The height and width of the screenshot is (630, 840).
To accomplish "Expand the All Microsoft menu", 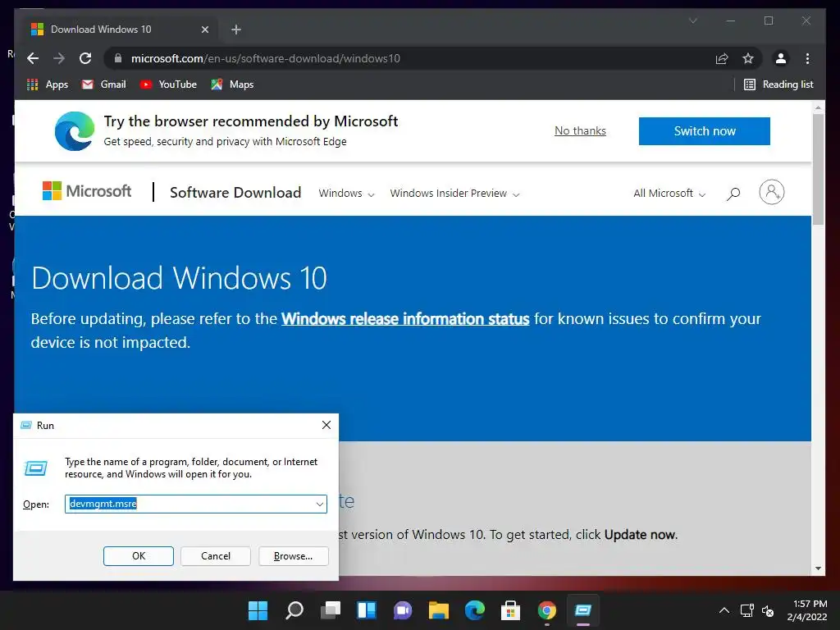I will click(669, 194).
